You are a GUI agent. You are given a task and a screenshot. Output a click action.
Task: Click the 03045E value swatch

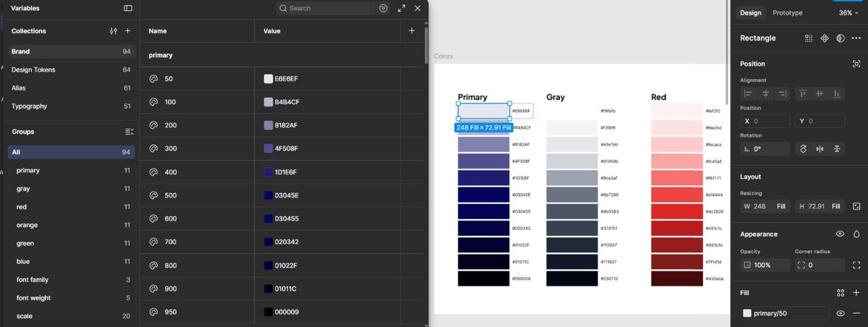click(268, 195)
